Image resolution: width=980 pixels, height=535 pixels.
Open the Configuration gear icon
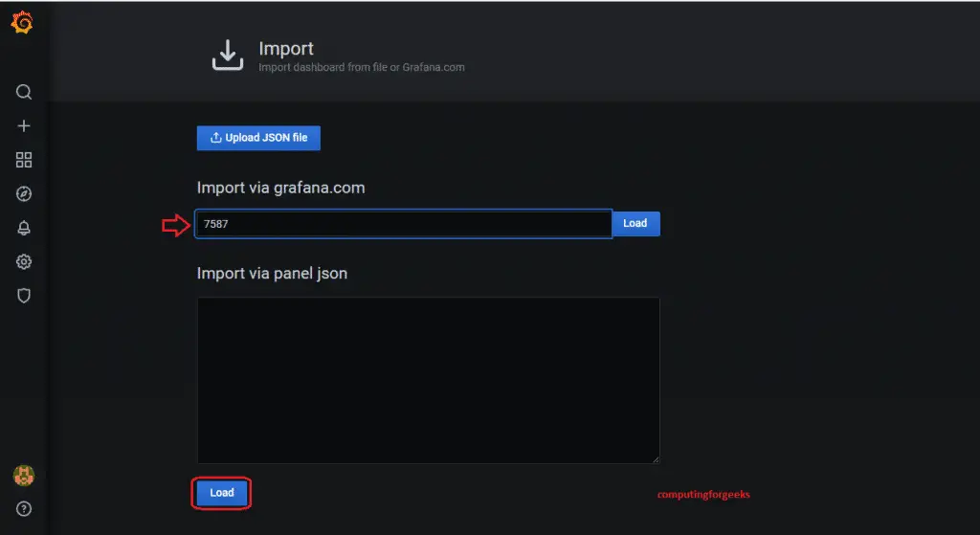[x=24, y=261]
